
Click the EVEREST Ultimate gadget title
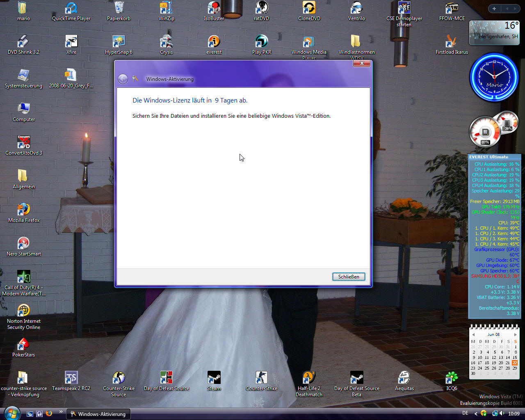(488, 157)
